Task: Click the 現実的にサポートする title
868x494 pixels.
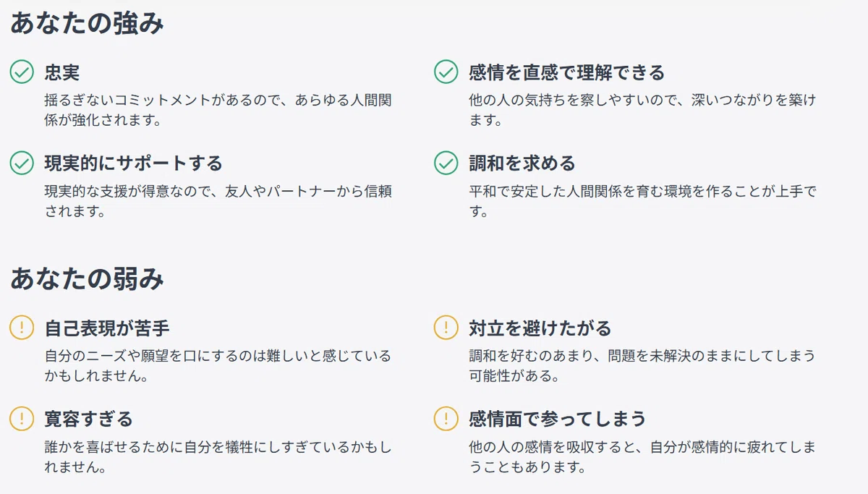Action: pos(133,163)
